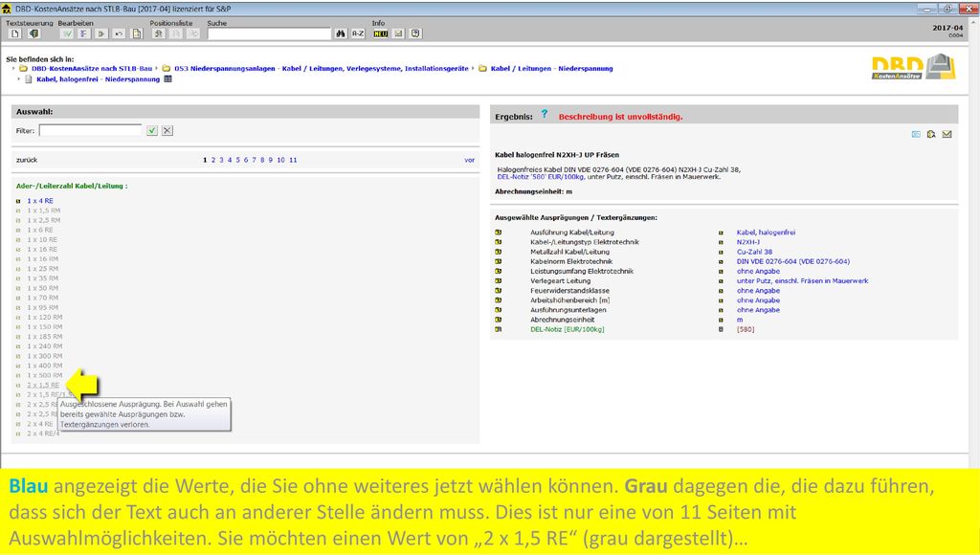Go to page 8 of selection
This screenshot has width=980, height=555.
(262, 160)
